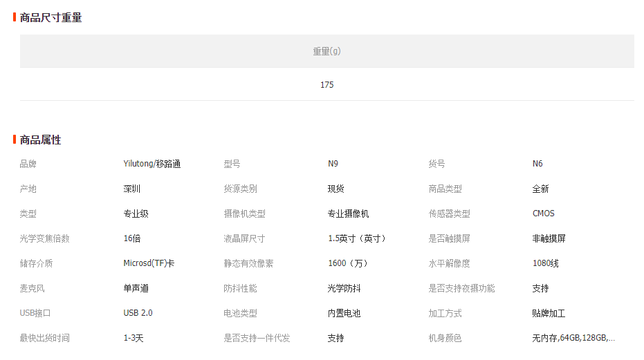644x360 pixels.
Task: Click the Microsd(TF)卡 storage media value
Action: [x=149, y=263]
